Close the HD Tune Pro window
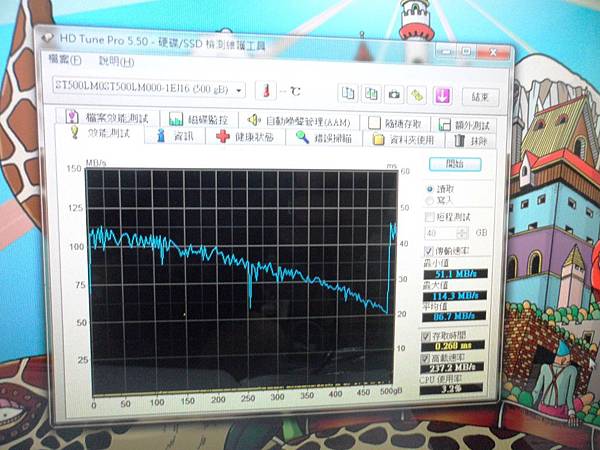 (x=493, y=52)
